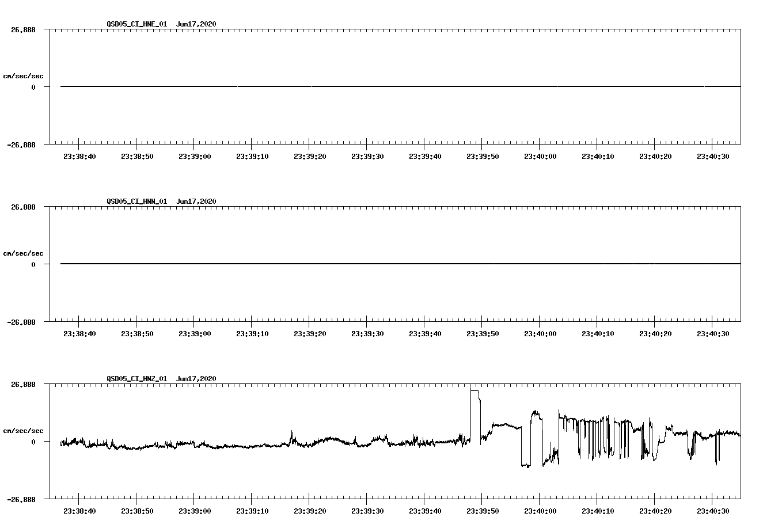The image size is (782, 532).
Task: Click the 26.888 upper limit on the HNE axis
Action: click(23, 29)
